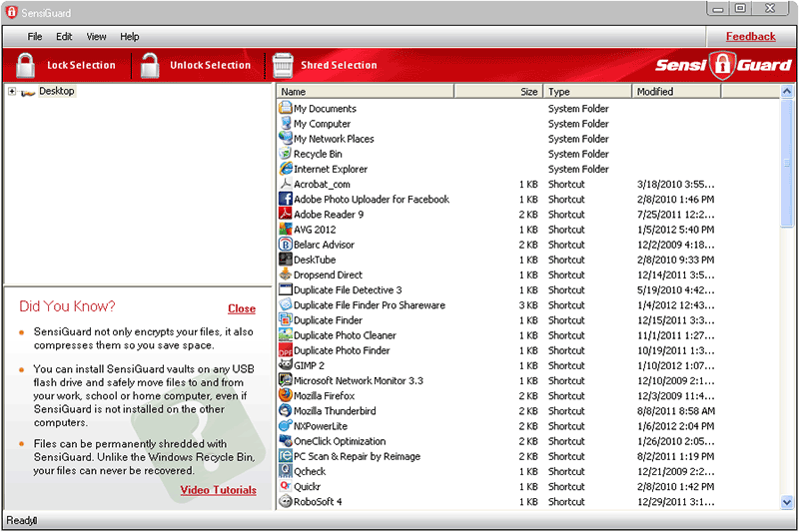
Task: Click the GIMP 2 icon
Action: tap(286, 365)
